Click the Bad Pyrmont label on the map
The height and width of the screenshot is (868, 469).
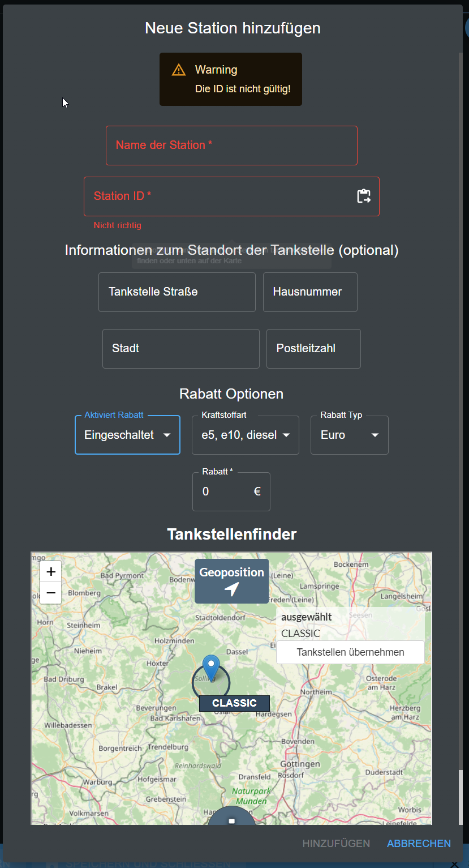[122, 576]
